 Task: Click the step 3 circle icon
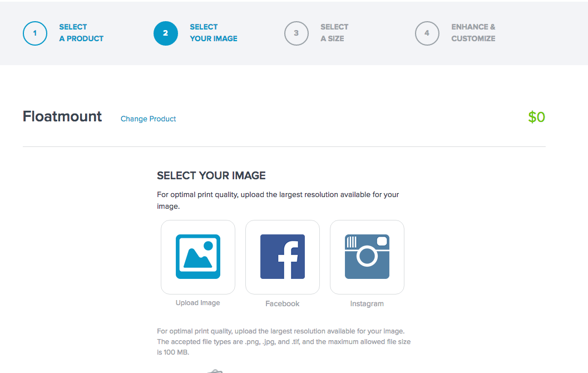tap(297, 33)
